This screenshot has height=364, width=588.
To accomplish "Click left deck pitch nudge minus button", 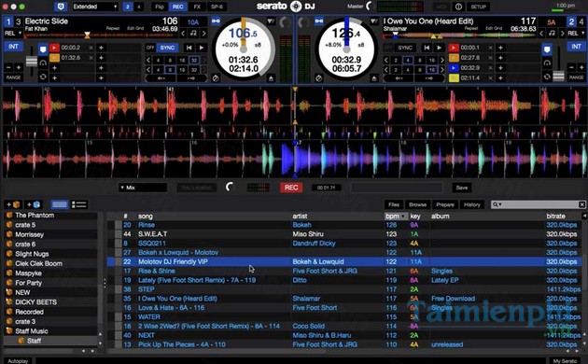I will (x=8, y=67).
